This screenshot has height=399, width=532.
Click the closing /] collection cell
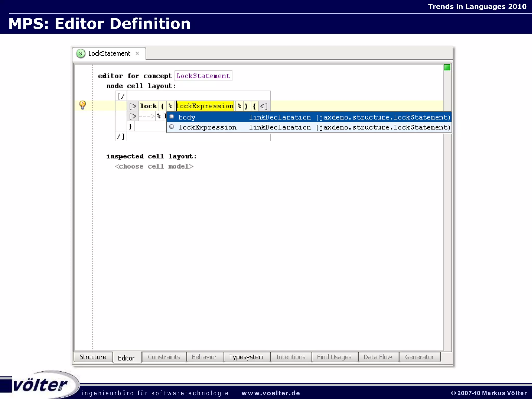click(121, 136)
